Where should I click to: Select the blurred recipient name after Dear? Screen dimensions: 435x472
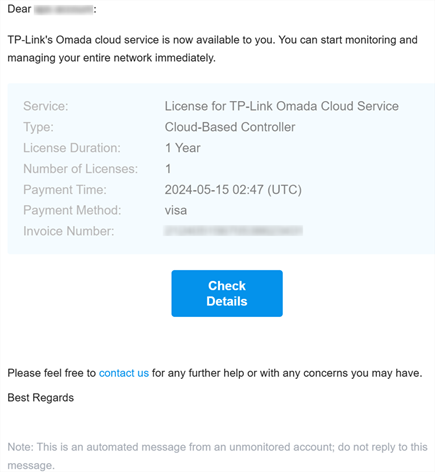pos(64,9)
